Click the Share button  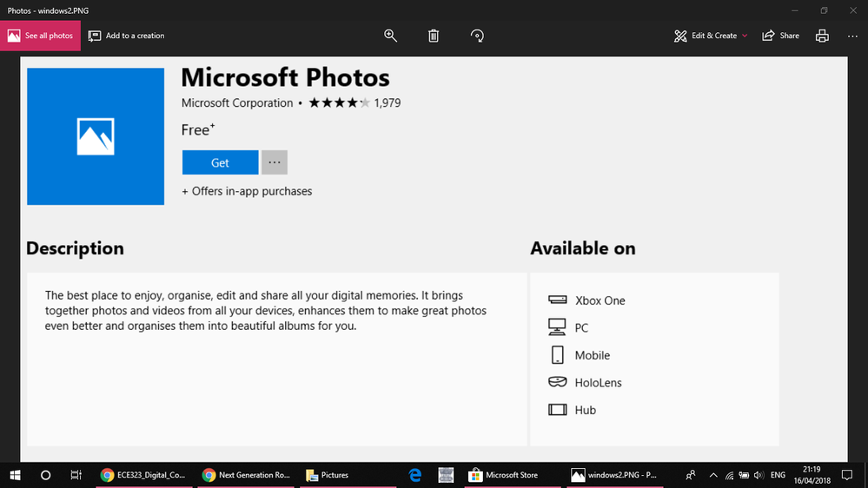point(780,36)
